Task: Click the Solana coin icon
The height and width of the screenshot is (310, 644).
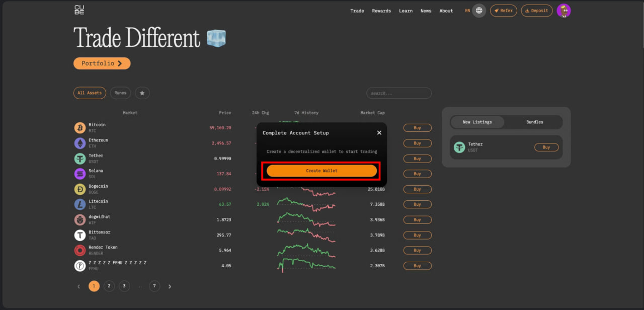Action: (80, 174)
